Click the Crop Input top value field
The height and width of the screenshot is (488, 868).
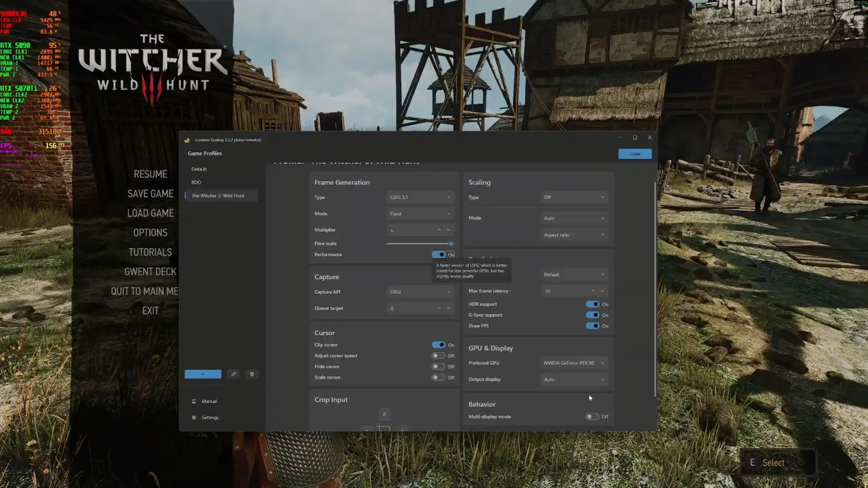384,414
